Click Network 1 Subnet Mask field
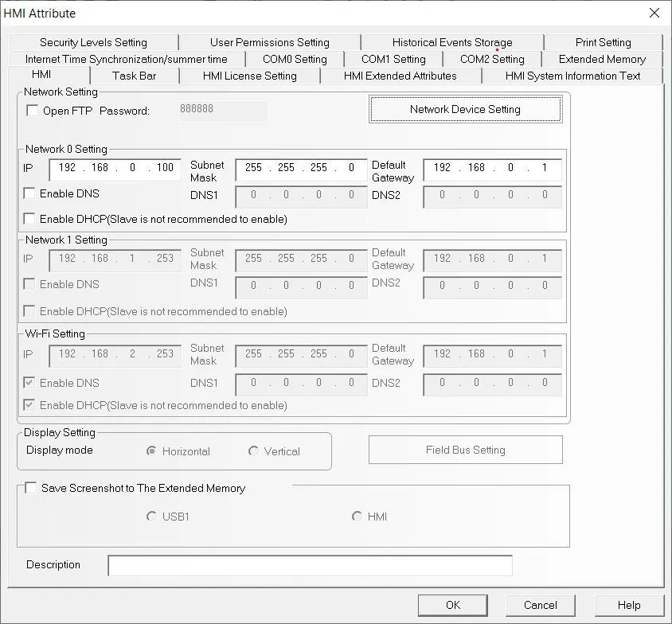This screenshot has height=624, width=672. pos(301,260)
